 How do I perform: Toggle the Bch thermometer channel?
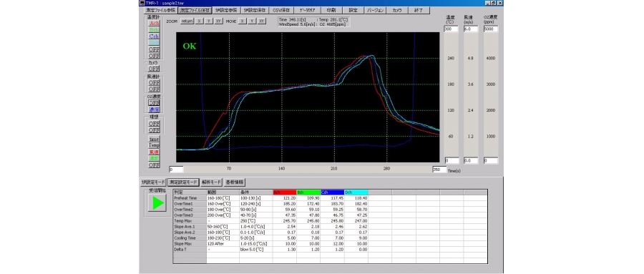pyautogui.click(x=154, y=30)
